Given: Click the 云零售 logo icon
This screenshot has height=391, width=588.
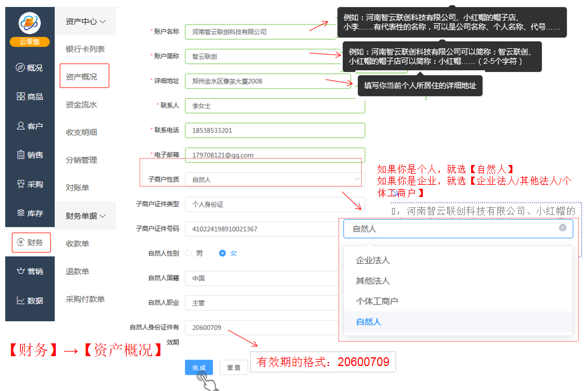Looking at the screenshot, I should [x=30, y=23].
